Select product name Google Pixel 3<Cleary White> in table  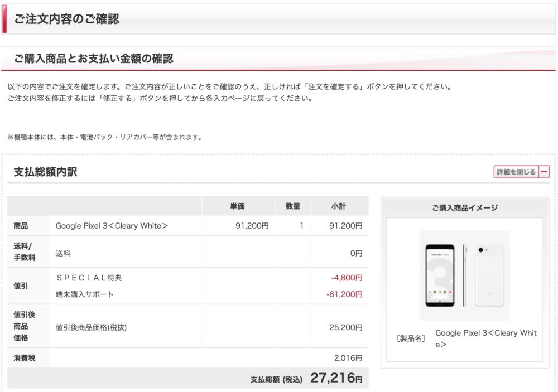(112, 226)
